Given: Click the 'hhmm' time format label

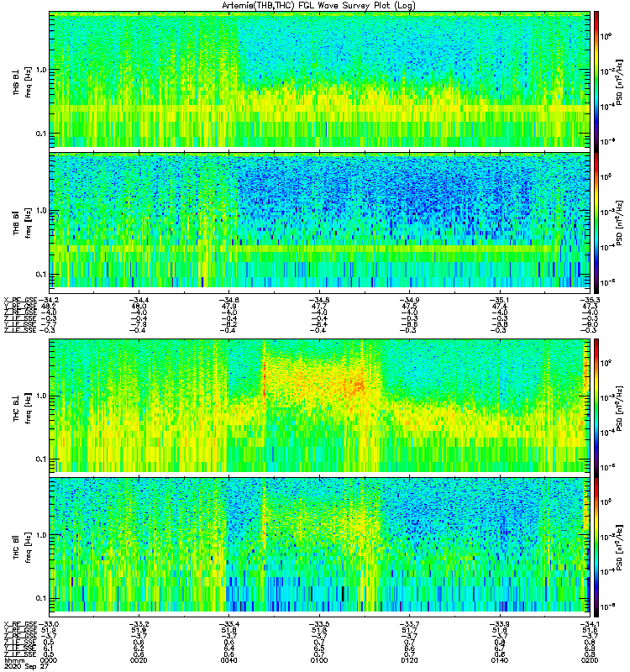Looking at the screenshot, I should [13, 660].
